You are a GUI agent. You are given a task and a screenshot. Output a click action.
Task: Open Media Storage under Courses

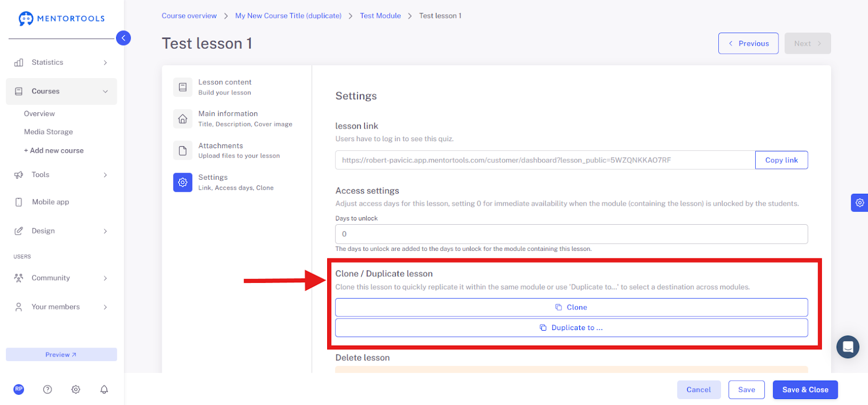tap(48, 132)
